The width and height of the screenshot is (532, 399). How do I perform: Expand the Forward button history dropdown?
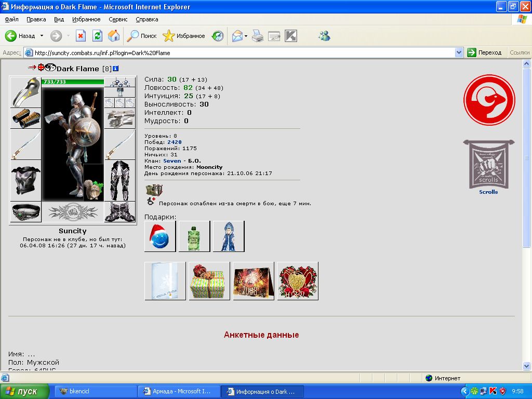coord(68,36)
